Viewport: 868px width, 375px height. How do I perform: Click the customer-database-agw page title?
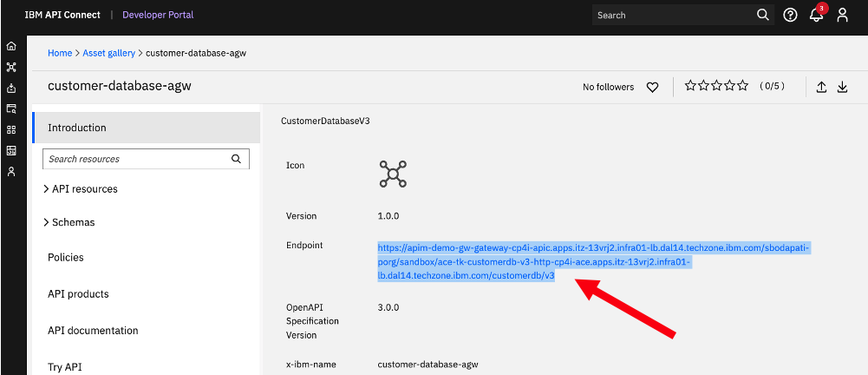(x=120, y=86)
